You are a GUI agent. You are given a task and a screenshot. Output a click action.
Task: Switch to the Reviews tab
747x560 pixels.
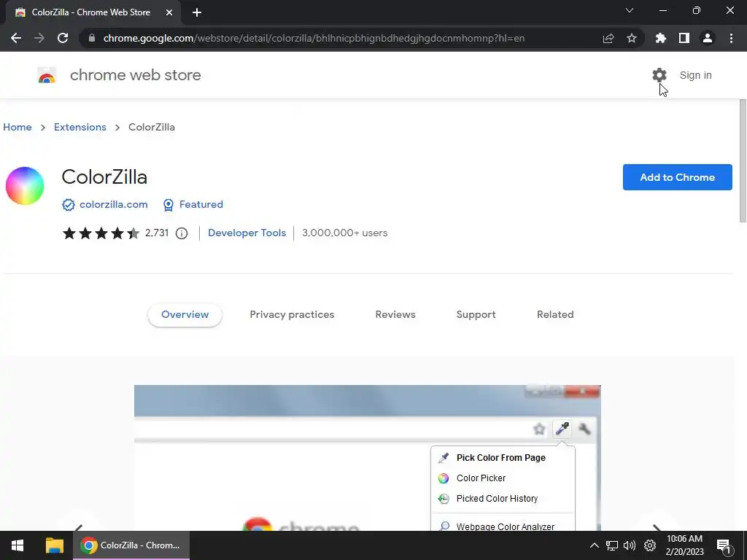(x=395, y=315)
